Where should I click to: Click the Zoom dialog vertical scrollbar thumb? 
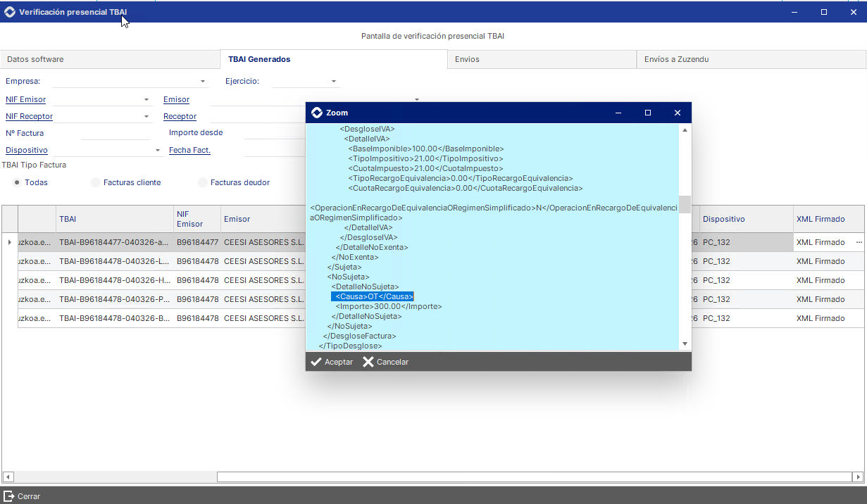point(685,204)
